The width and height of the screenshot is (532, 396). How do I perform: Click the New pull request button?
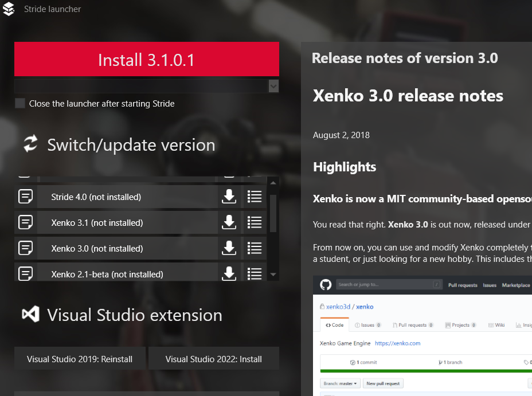click(x=383, y=383)
